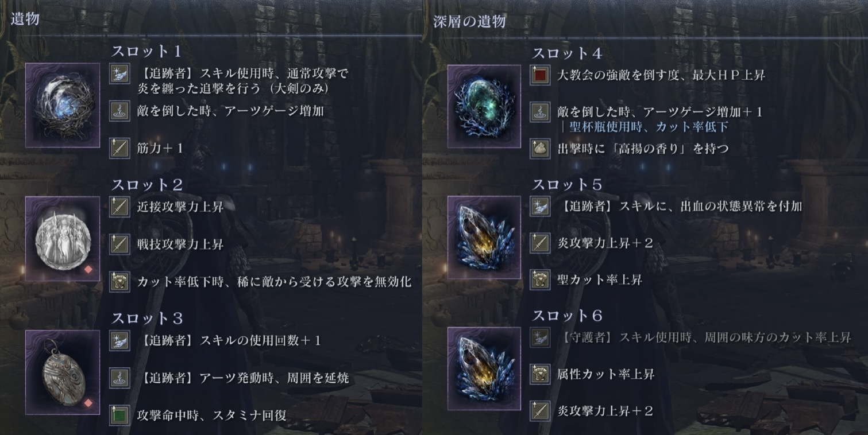Click the arts icon beside 【追跡者】アーツ発動時
This screenshot has width=868, height=435.
click(119, 378)
